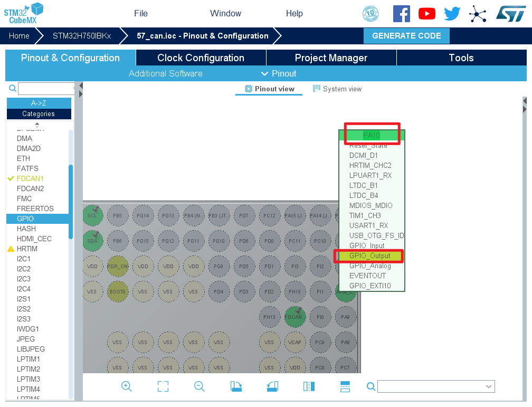The image size is (532, 407).
Task: Switch to Categories peripheral sorting
Action: 39,113
